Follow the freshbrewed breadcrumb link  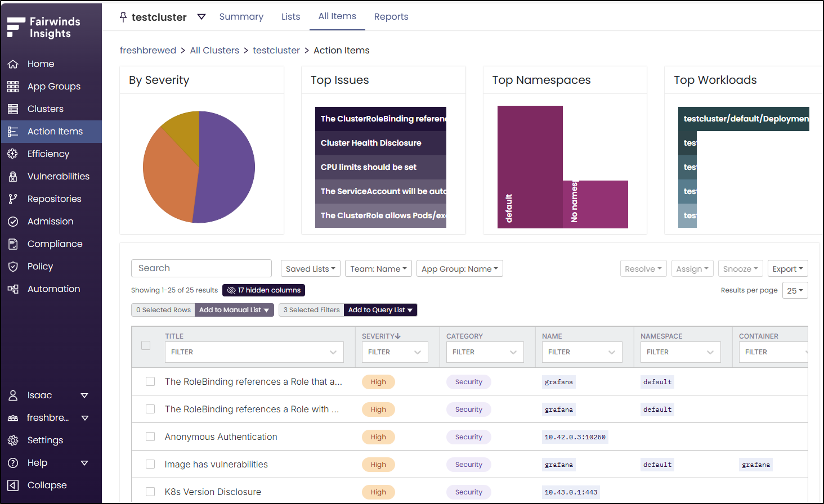(148, 51)
